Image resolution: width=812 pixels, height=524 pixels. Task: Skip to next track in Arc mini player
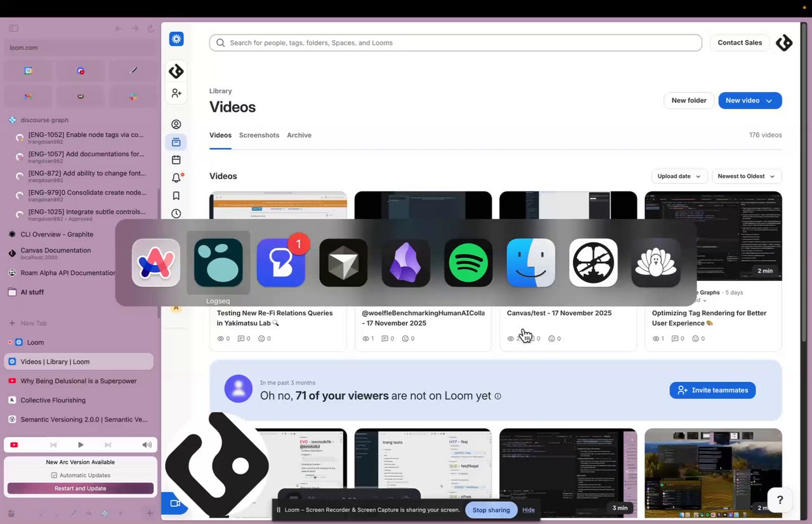pyautogui.click(x=108, y=445)
